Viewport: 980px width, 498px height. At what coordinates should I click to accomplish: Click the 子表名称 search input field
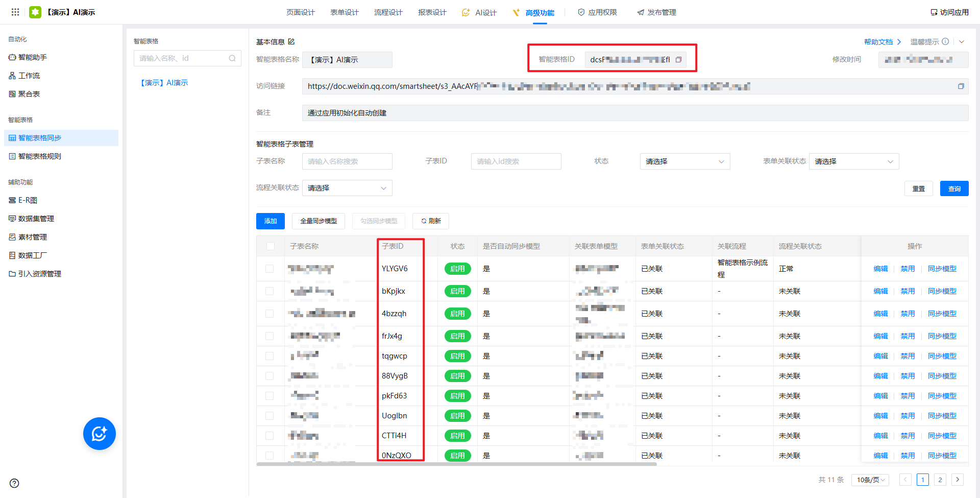347,161
